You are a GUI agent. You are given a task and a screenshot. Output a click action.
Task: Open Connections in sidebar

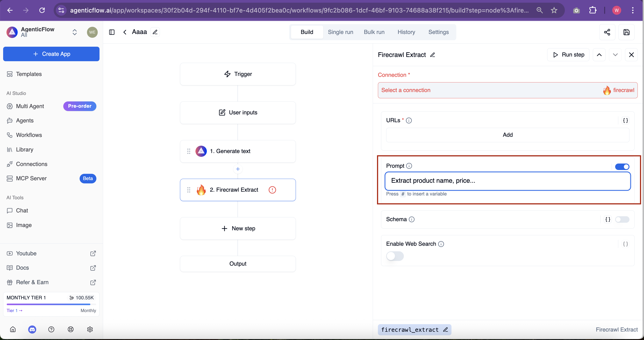point(51,164)
